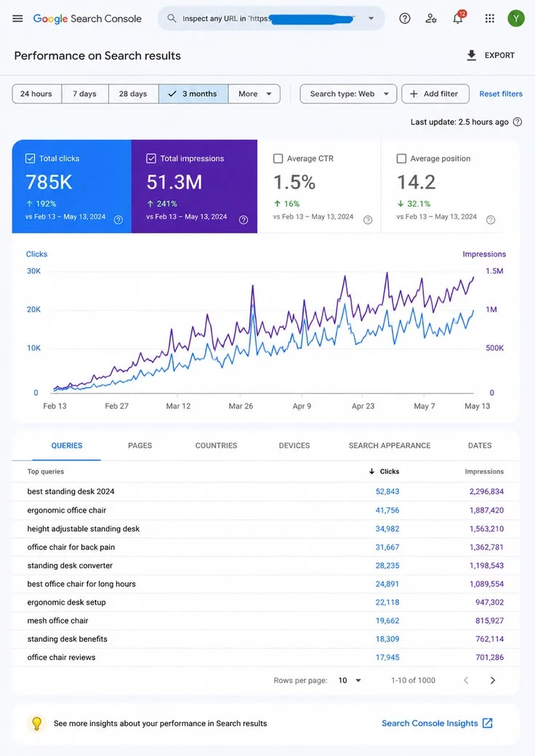Click Reset filters link
535x756 pixels.
pos(501,94)
